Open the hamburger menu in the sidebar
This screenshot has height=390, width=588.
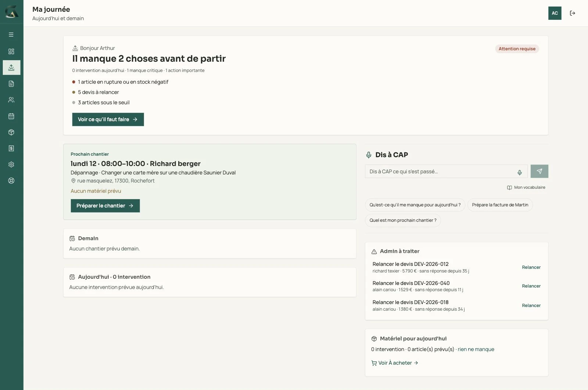click(11, 35)
